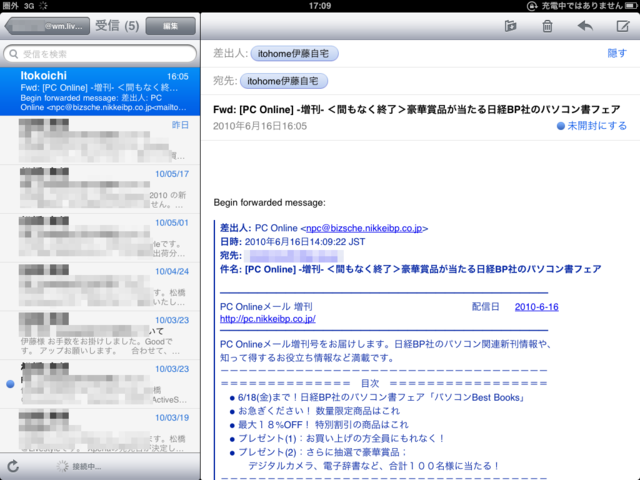The height and width of the screenshot is (480, 640).
Task: Compose a new message
Action: (x=622, y=26)
